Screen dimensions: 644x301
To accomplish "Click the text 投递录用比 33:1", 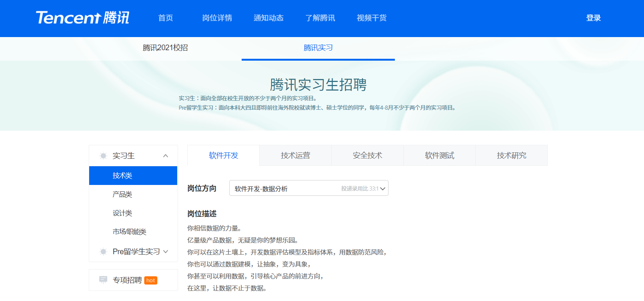I will (x=360, y=189).
